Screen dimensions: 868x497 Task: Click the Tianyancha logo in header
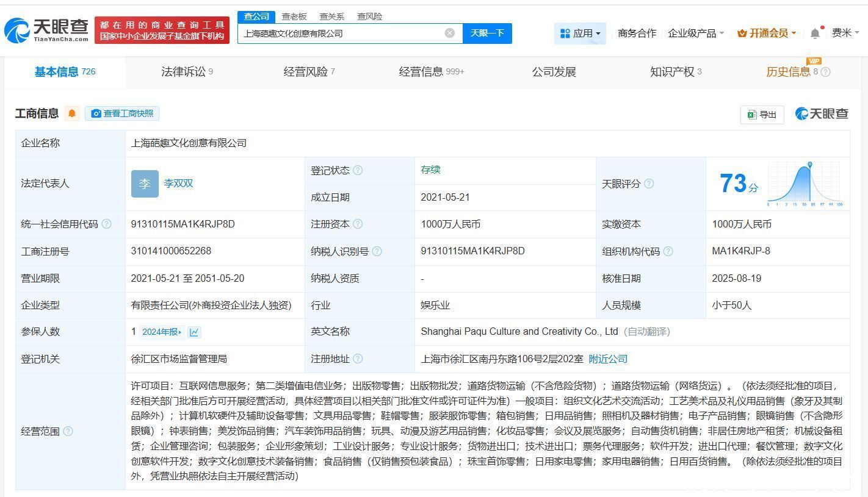(x=46, y=30)
